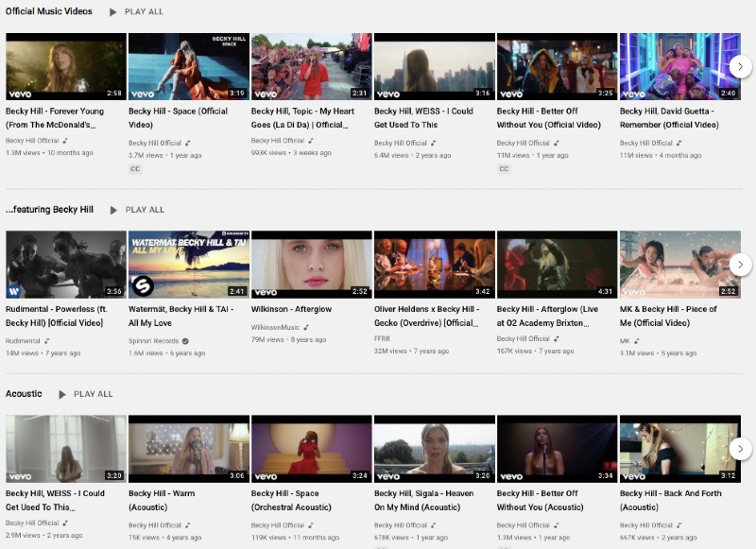Open I Could Get Used To This 3:20 thumbnail
Viewport: 756px width, 549px height.
click(66, 449)
